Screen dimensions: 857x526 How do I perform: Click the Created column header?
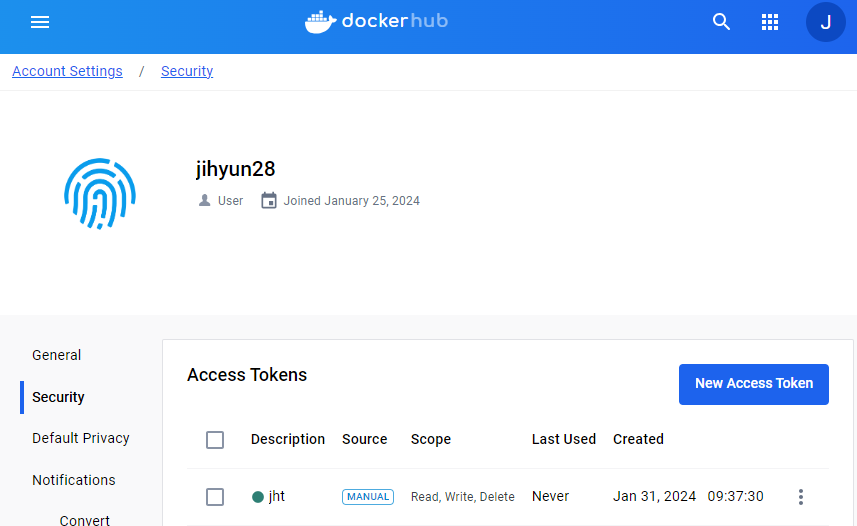point(638,439)
